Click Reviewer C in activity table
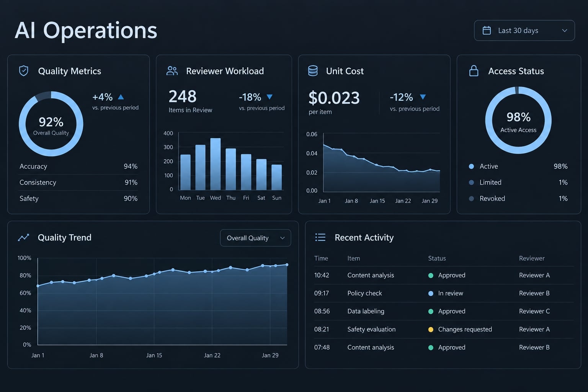This screenshot has width=588, height=392. click(534, 311)
